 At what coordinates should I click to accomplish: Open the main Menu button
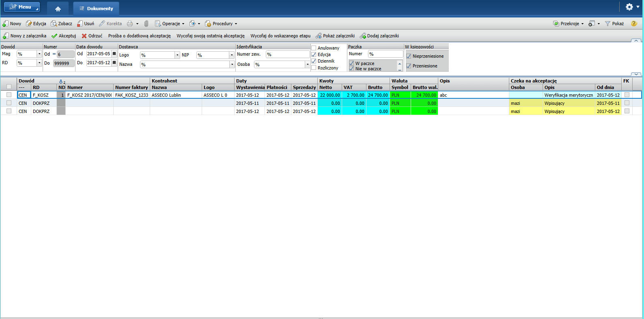coord(22,7)
